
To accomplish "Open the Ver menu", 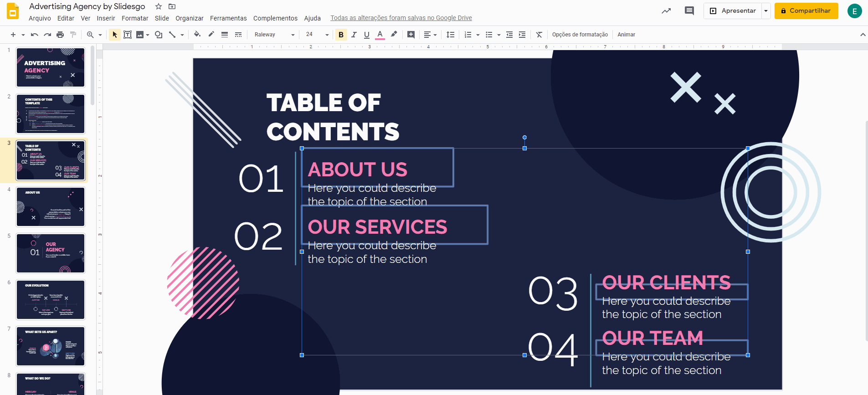I will 86,18.
